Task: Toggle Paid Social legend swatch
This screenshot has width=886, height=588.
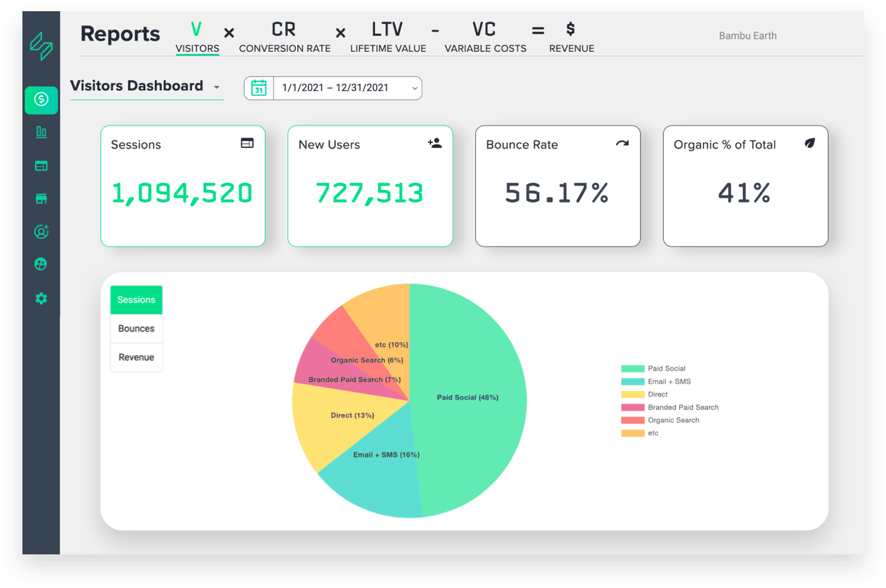Action: tap(632, 369)
